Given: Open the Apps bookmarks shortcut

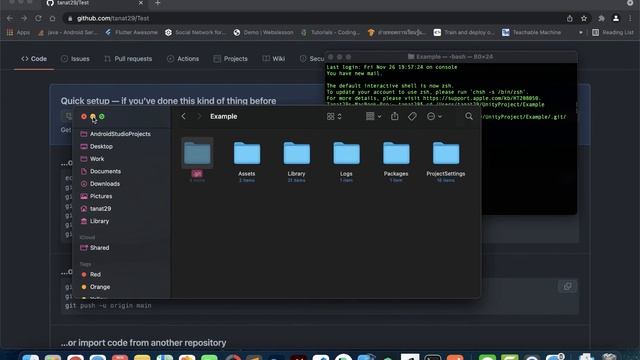Looking at the screenshot, I should coord(18,32).
